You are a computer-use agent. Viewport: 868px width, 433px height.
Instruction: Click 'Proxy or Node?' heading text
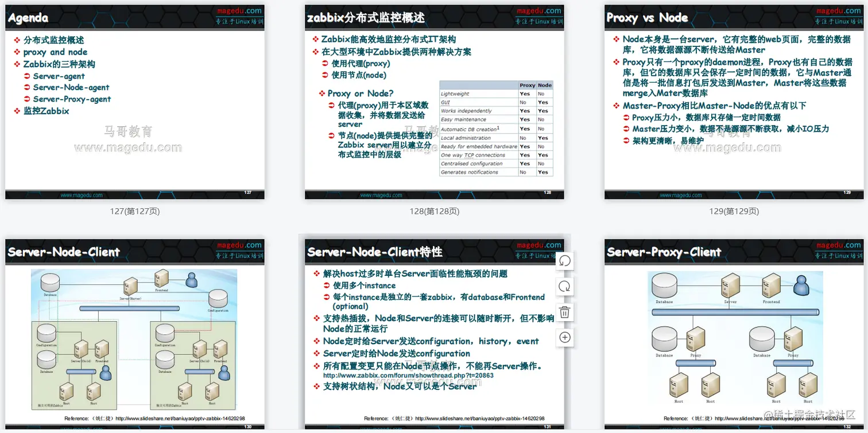coord(361,93)
